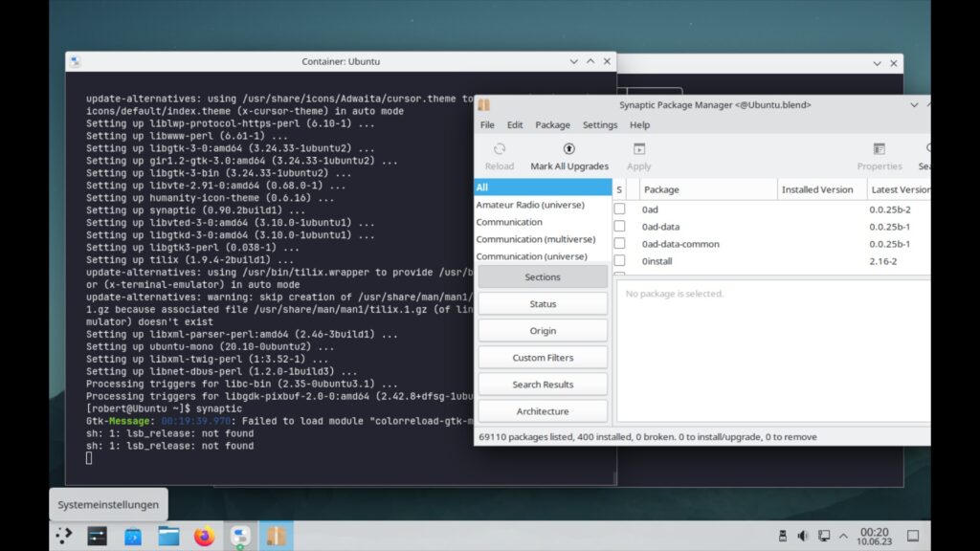Screen dimensions: 980x551
Task: Select the Communication section
Action: [x=543, y=222]
